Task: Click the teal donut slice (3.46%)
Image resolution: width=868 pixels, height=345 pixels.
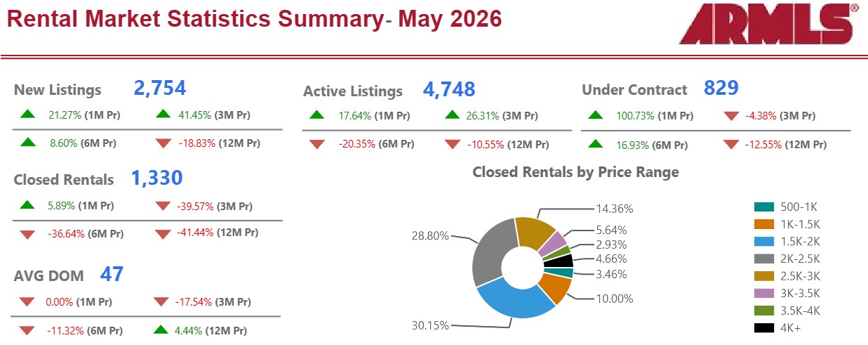Action: pyautogui.click(x=562, y=273)
